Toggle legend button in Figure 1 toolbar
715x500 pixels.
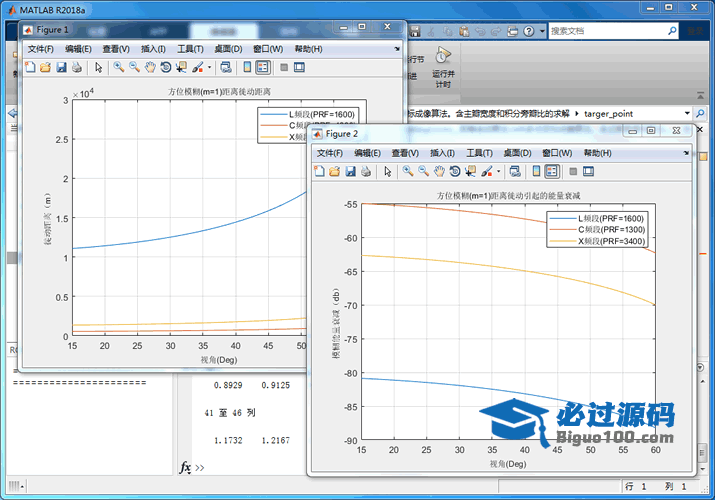click(263, 67)
